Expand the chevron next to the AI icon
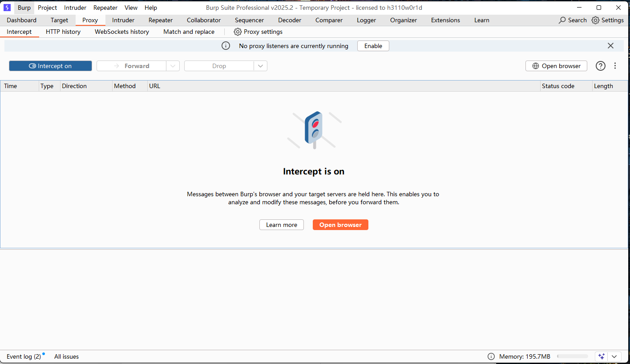 614,356
